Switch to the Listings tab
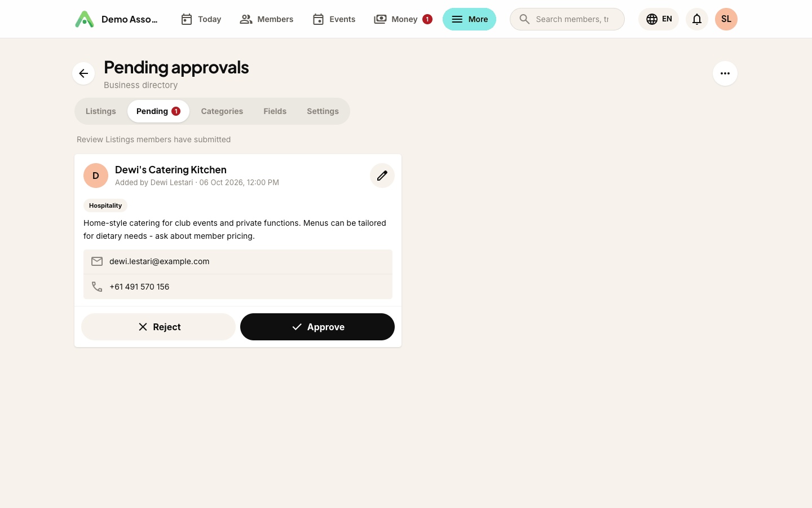 coord(101,111)
